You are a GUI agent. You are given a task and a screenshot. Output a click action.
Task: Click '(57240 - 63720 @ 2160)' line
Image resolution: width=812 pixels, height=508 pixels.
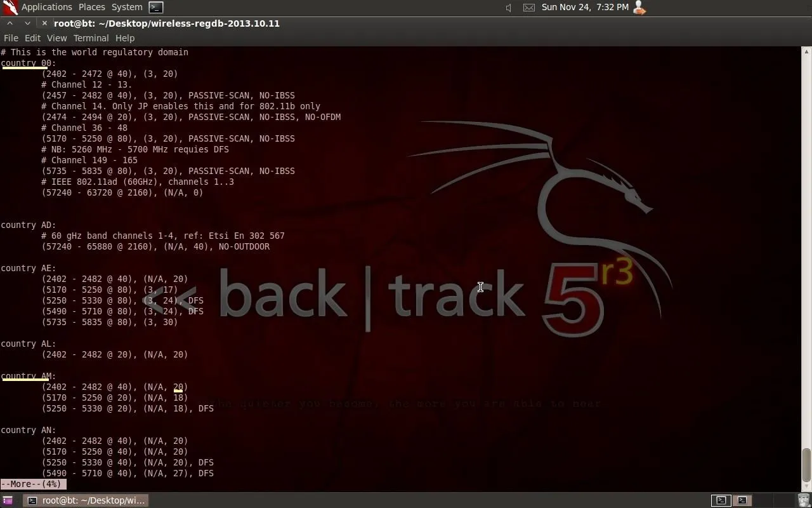pyautogui.click(x=122, y=192)
